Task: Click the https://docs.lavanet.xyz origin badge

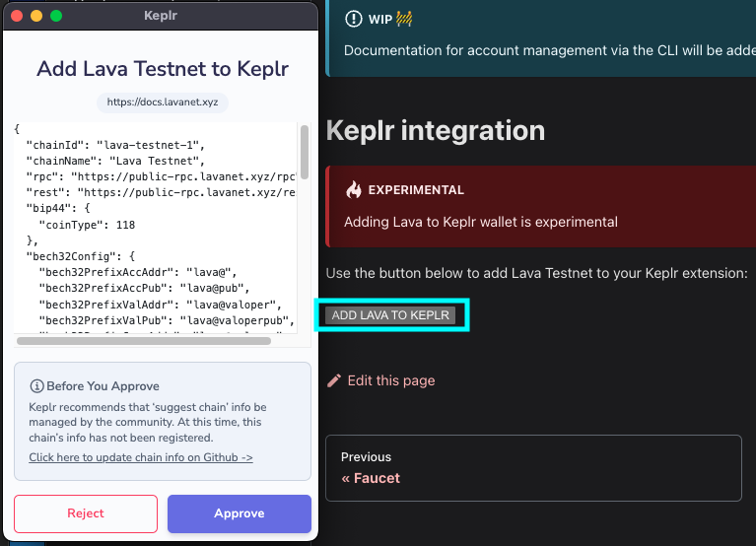Action: tap(163, 102)
